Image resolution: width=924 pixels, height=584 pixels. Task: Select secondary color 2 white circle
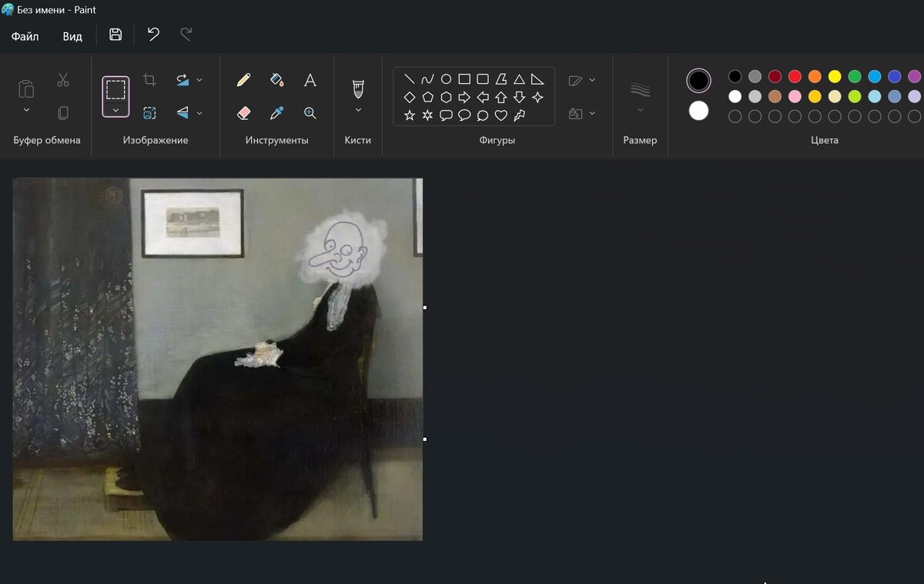point(698,111)
